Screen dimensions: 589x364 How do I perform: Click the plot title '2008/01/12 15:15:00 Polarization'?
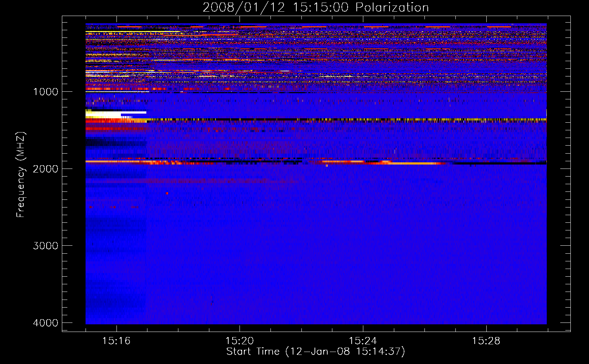316,8
